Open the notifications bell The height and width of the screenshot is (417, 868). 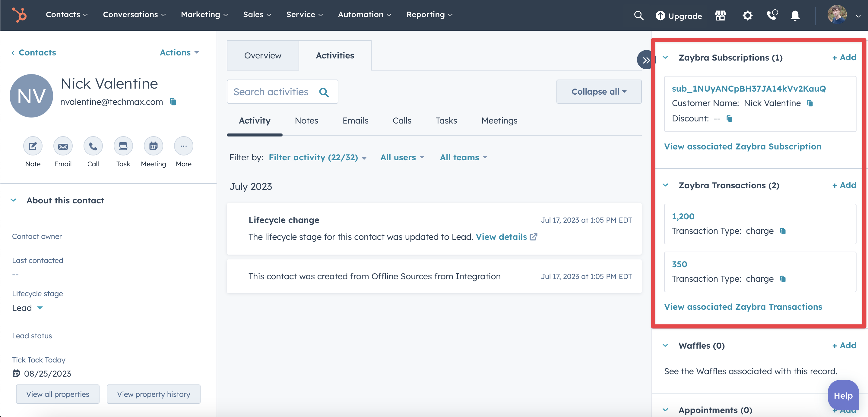(x=795, y=15)
